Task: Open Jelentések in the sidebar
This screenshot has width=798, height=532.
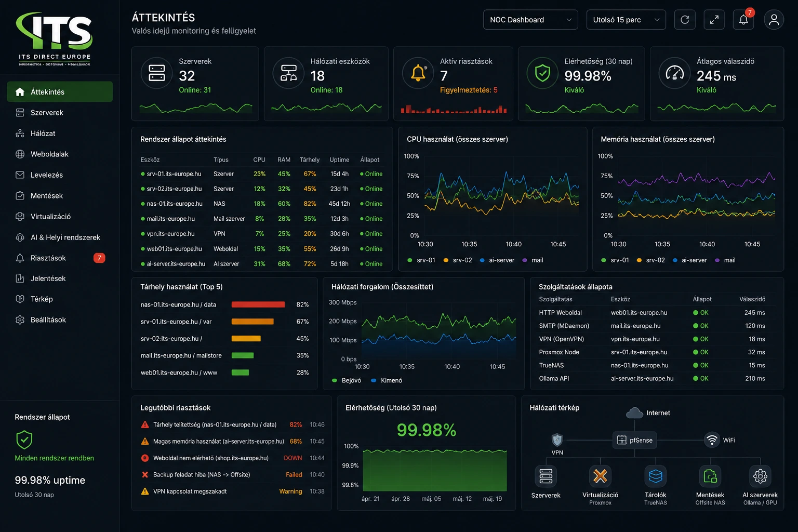Action: [x=60, y=278]
